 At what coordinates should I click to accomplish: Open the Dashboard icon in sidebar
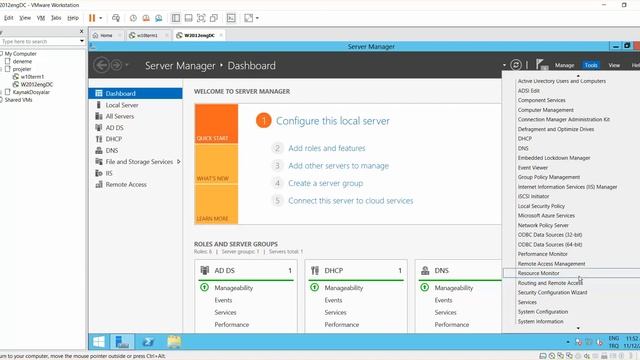pyautogui.click(x=99, y=93)
